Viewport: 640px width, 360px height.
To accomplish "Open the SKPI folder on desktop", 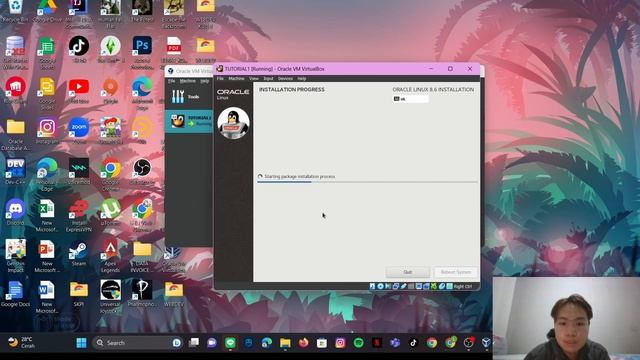I will click(79, 294).
